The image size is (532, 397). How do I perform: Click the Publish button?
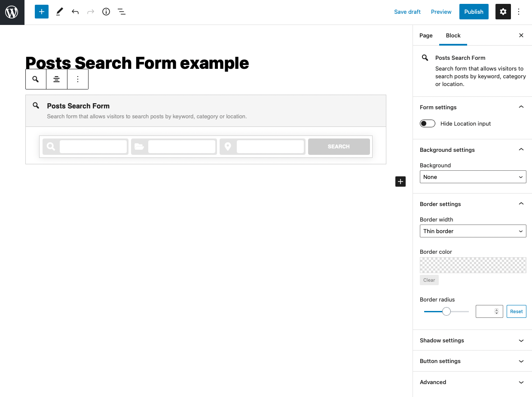(474, 12)
